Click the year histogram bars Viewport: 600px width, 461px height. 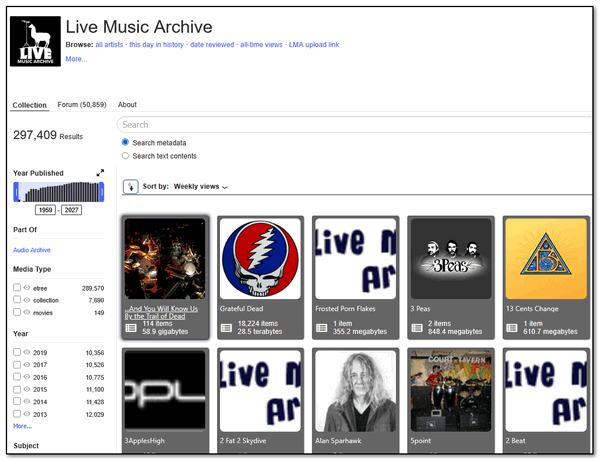61,192
